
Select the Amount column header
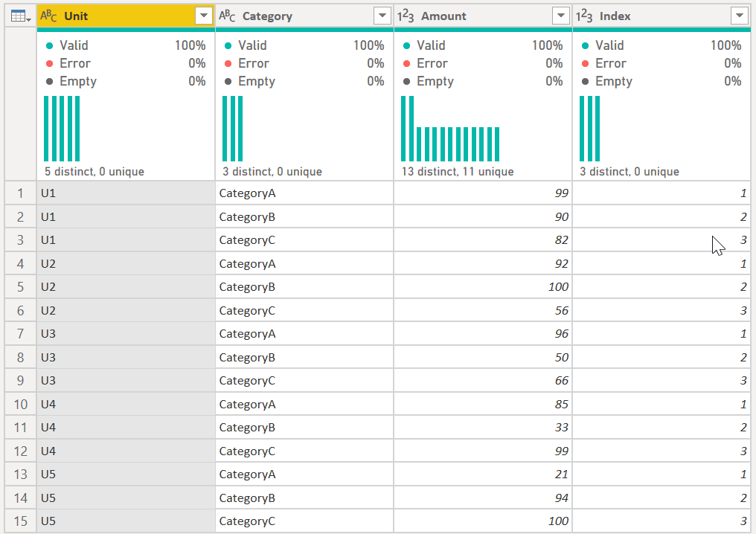pyautogui.click(x=483, y=16)
